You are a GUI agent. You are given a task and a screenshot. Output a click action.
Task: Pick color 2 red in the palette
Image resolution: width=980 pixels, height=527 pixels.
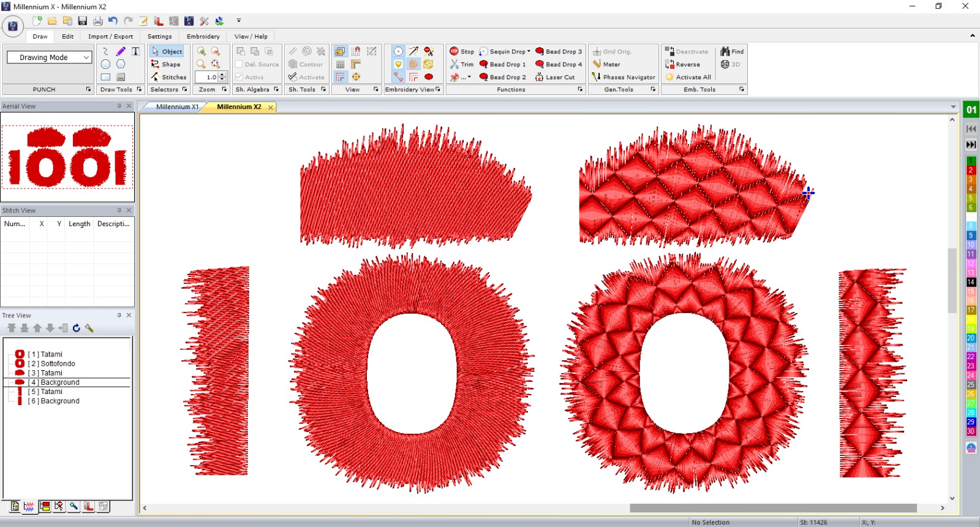[x=971, y=170]
